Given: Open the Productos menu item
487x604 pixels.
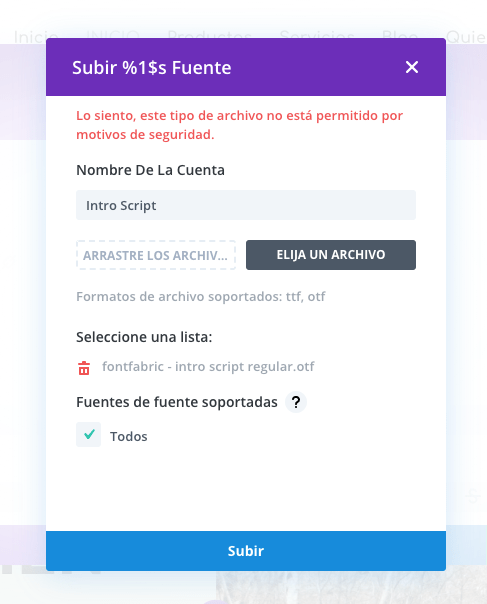Looking at the screenshot, I should coord(209,37).
